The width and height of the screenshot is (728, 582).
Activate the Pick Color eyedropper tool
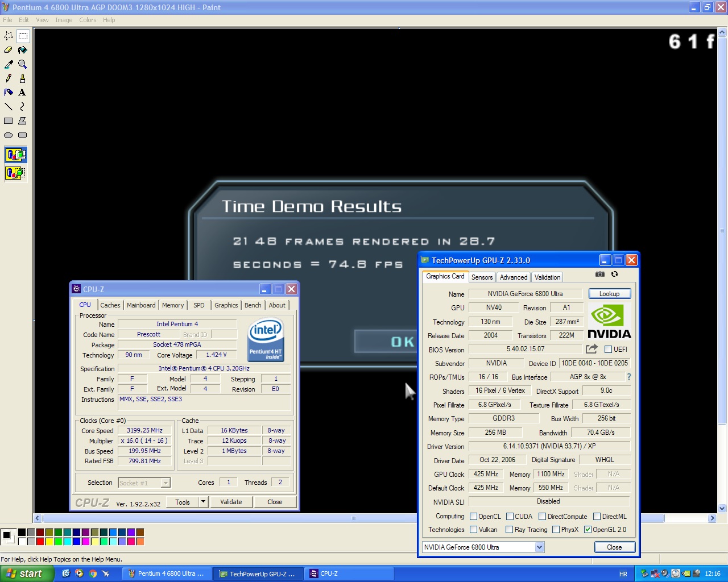coord(9,64)
